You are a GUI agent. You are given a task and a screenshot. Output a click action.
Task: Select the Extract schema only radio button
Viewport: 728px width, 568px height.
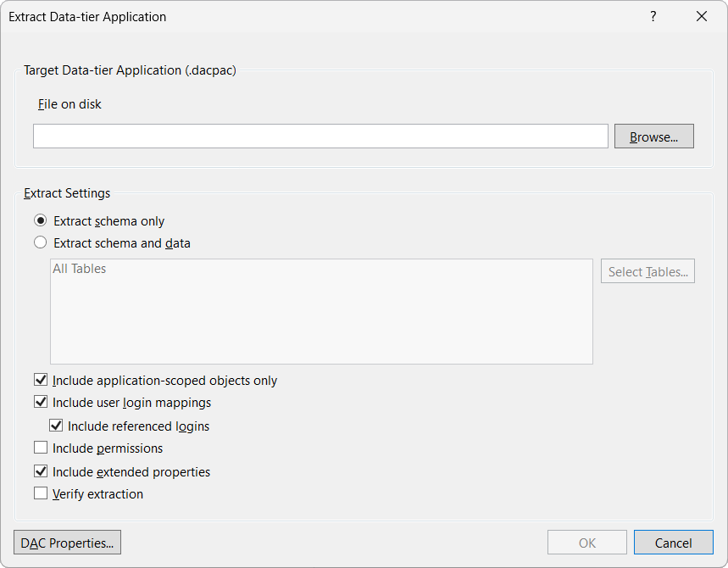click(x=40, y=220)
